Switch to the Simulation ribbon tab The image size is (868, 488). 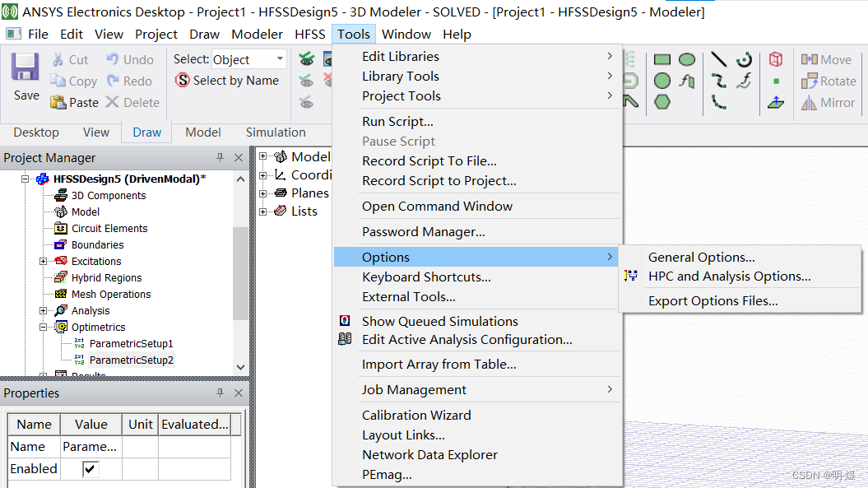[276, 132]
